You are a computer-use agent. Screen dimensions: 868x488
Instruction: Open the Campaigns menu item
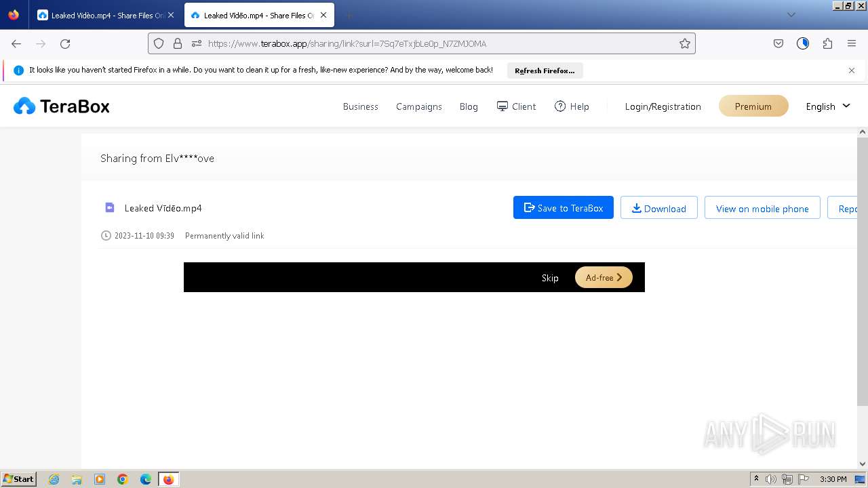pos(419,106)
